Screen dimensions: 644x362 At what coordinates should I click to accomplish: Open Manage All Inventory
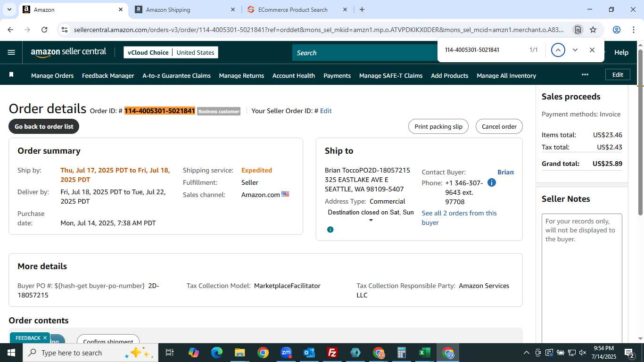[x=506, y=75]
